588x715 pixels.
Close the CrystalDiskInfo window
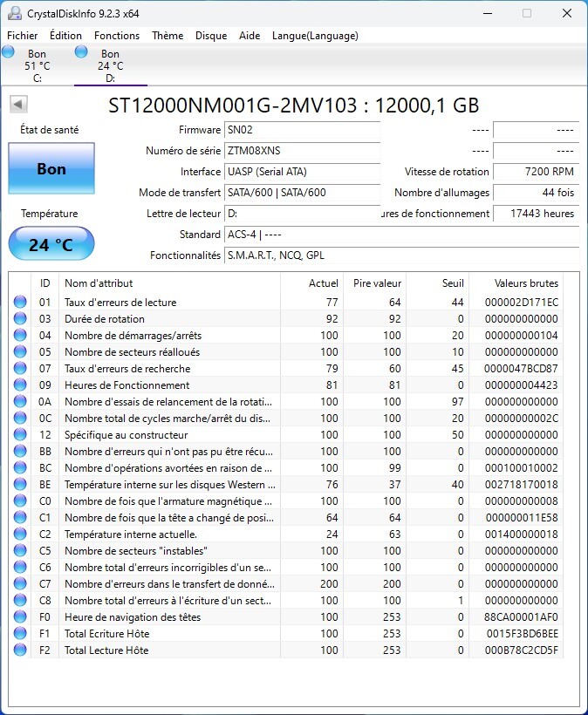click(x=566, y=13)
